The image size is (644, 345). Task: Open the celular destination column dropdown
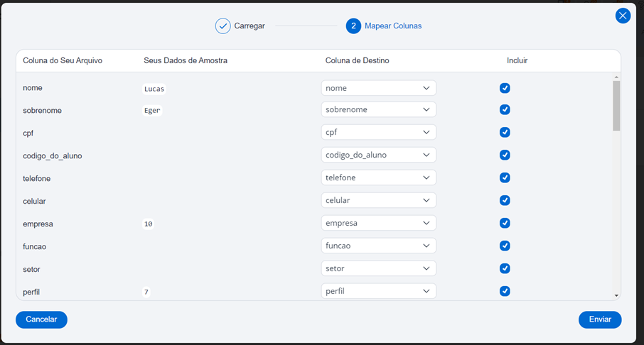[x=378, y=200]
